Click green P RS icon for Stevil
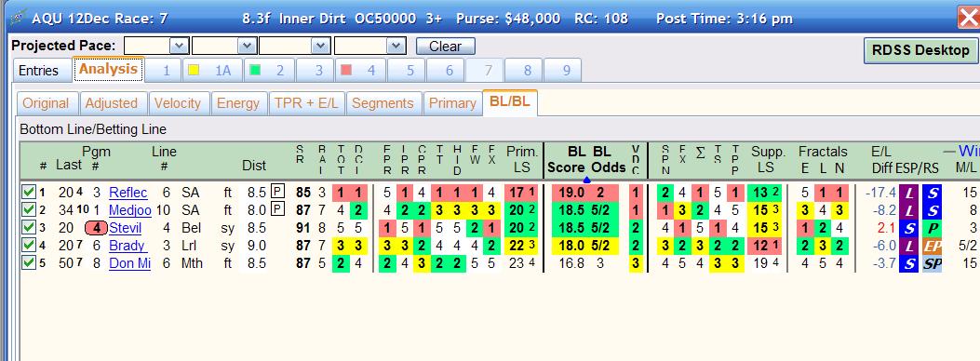Viewport: 980px width, 361px height. pyautogui.click(x=932, y=228)
